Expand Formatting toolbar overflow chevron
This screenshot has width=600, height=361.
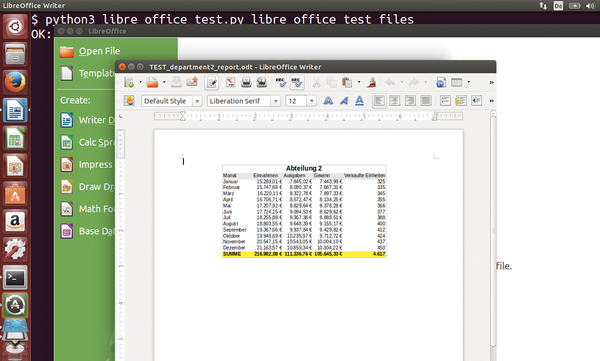491,101
